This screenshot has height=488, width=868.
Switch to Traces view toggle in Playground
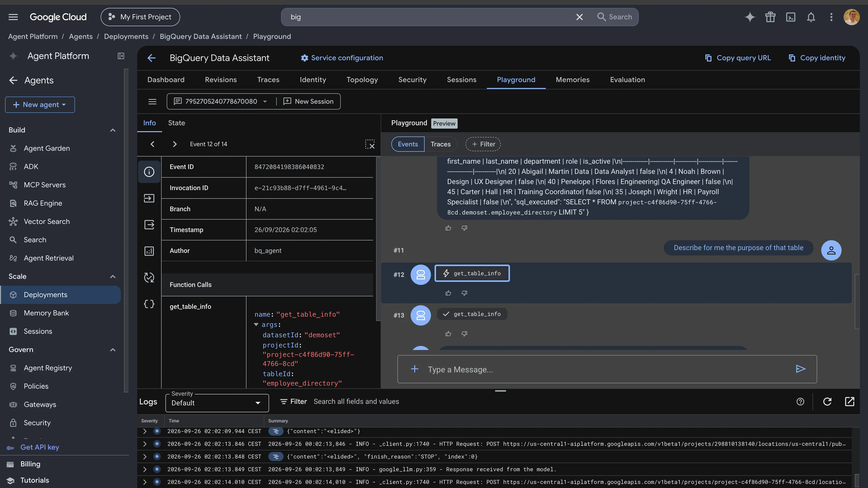coord(440,144)
